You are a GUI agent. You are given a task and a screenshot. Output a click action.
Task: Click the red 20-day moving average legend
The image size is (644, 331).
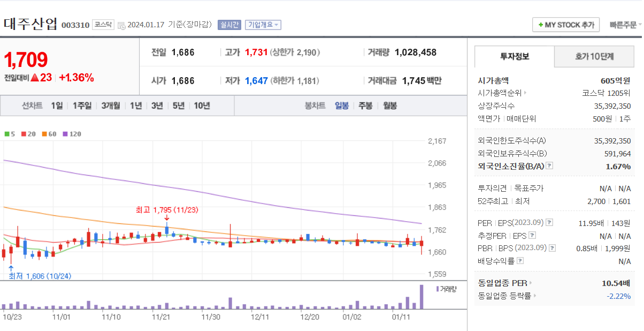[28, 134]
